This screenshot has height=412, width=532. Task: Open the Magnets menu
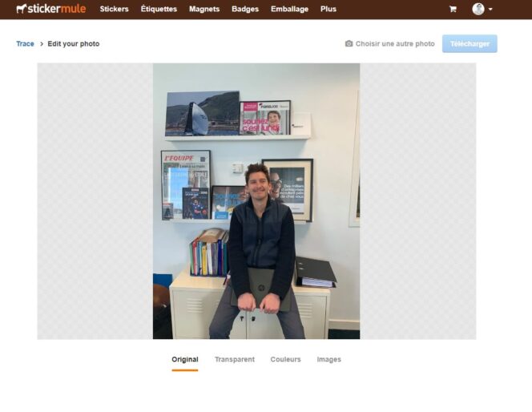(x=204, y=9)
